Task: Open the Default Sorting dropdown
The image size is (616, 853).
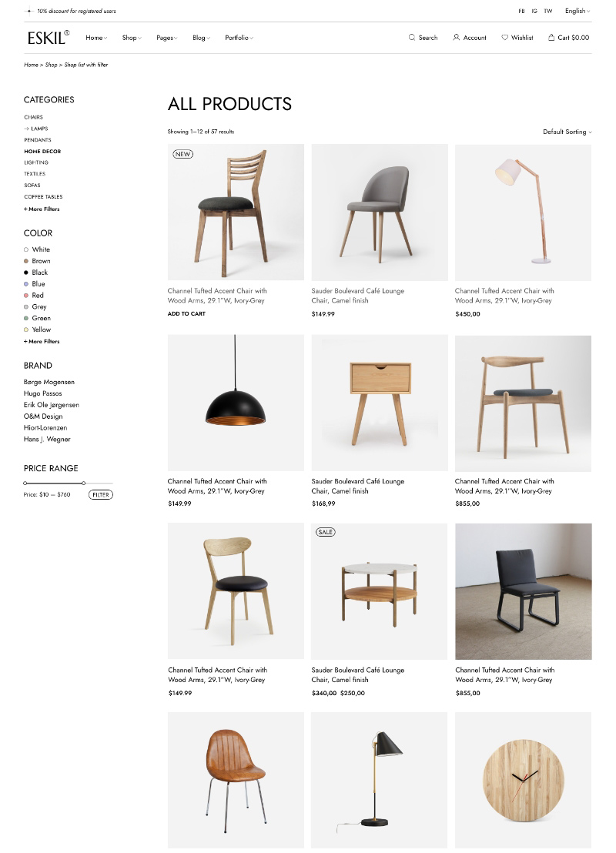Action: [x=567, y=132]
